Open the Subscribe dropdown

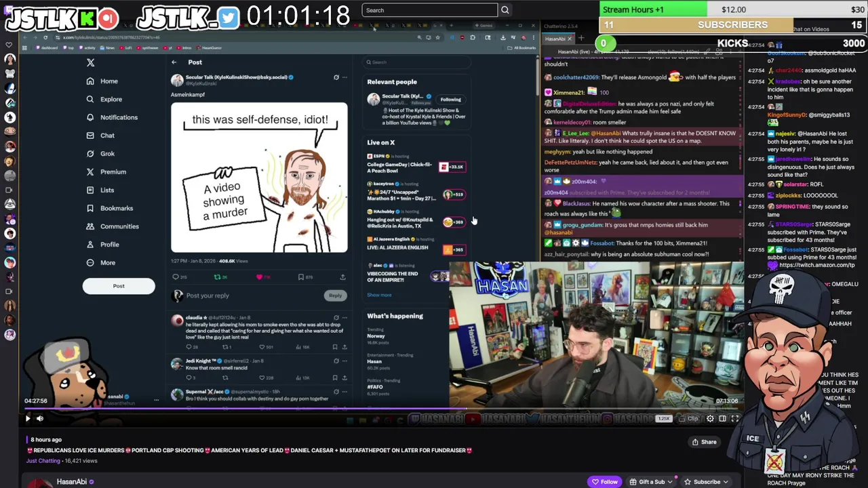pyautogui.click(x=706, y=482)
